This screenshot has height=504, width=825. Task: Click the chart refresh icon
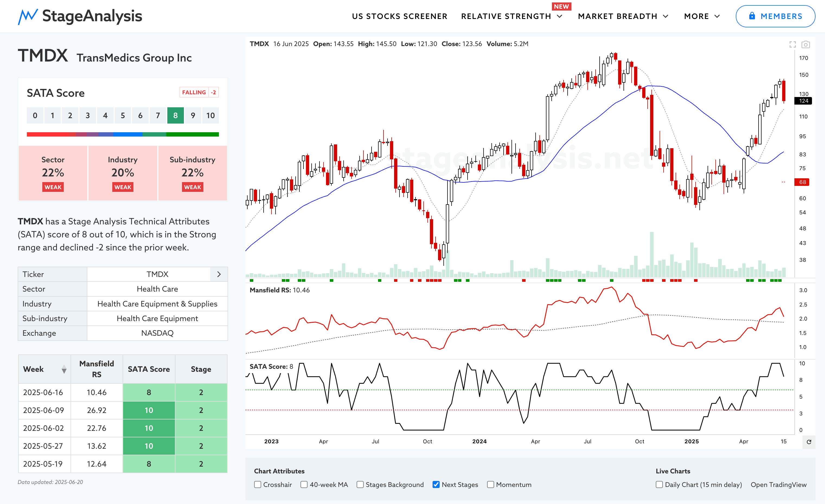point(809,442)
